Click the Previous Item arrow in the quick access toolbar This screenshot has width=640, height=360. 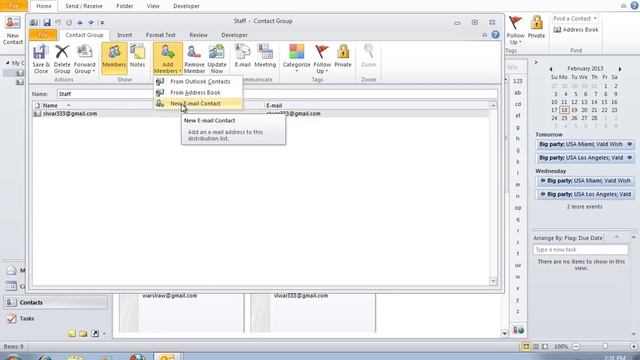80,22
